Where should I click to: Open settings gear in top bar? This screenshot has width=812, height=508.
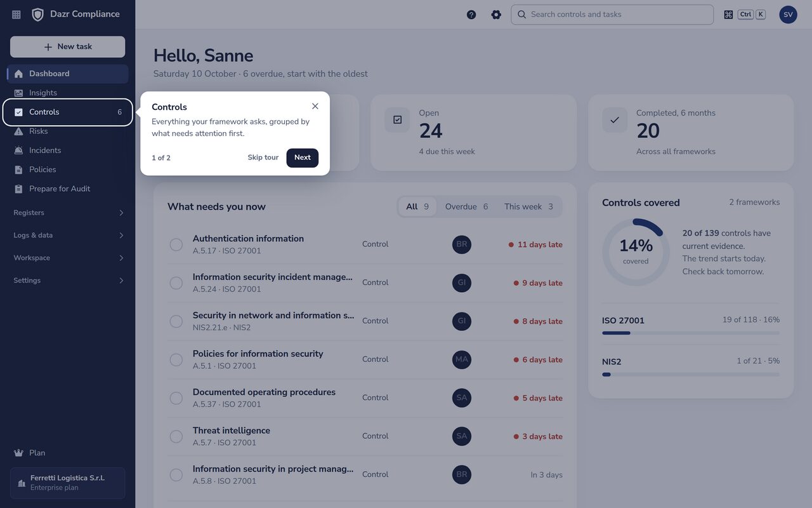click(496, 15)
